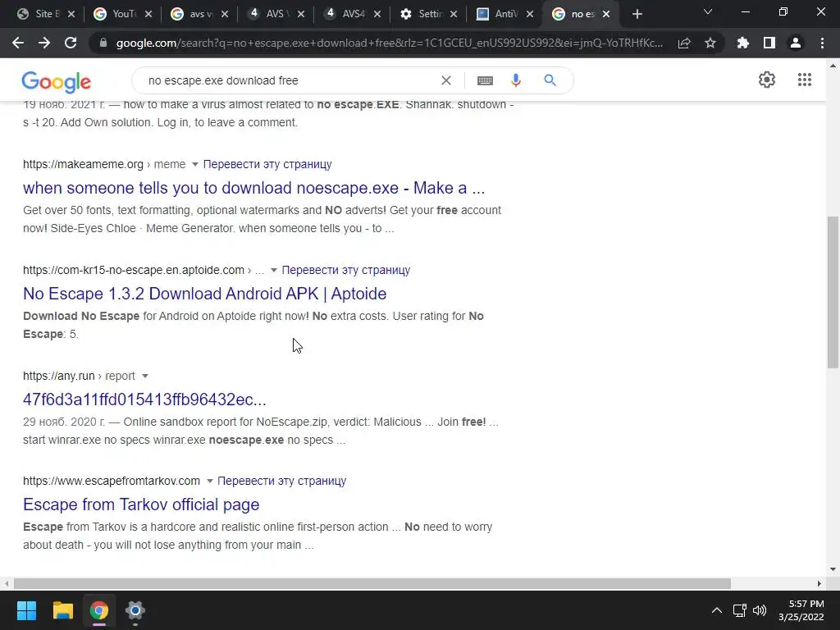Screen dimensions: 840x630
Task: Open the any.run 47f6d3a11ffd... report result
Action: [144, 399]
